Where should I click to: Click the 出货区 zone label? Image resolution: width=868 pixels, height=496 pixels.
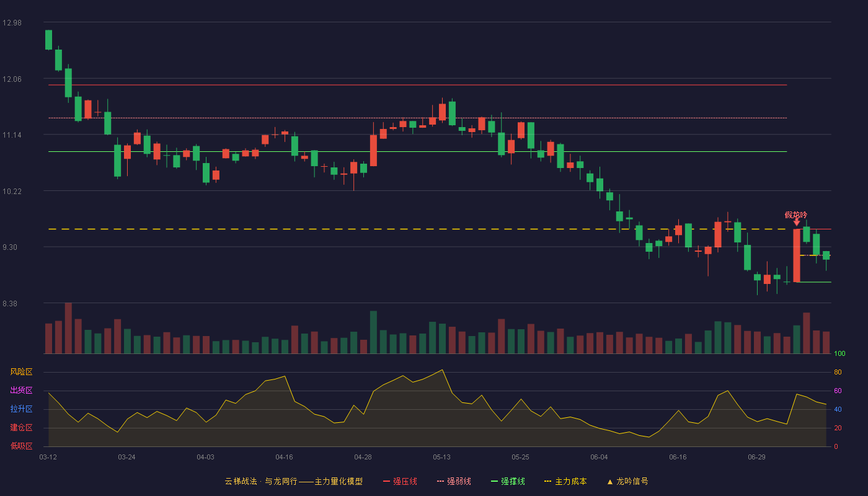pos(21,391)
